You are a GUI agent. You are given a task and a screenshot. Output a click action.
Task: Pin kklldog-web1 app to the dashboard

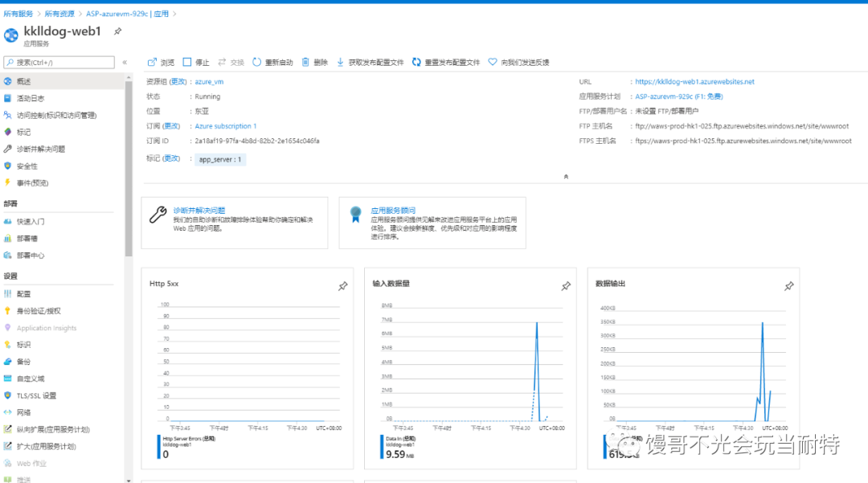click(117, 31)
